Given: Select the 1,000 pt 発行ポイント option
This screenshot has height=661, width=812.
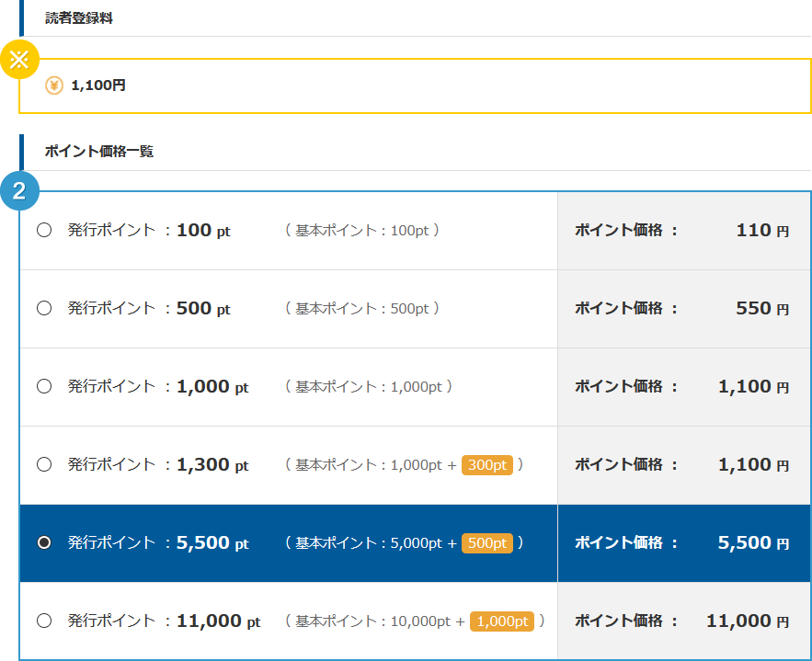Looking at the screenshot, I should click(x=43, y=387).
